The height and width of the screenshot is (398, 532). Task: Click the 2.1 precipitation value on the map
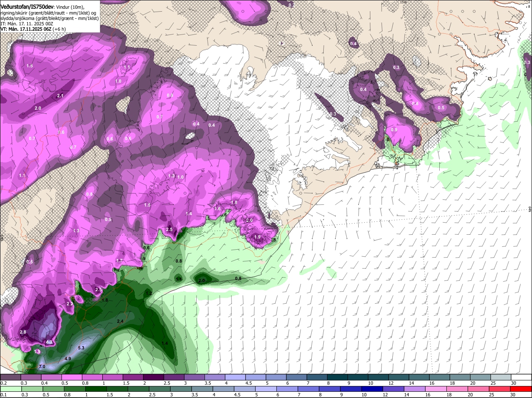[60, 96]
